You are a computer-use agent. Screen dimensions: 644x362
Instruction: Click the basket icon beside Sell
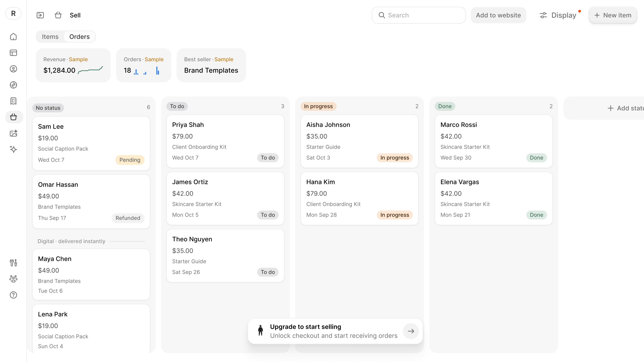point(58,15)
